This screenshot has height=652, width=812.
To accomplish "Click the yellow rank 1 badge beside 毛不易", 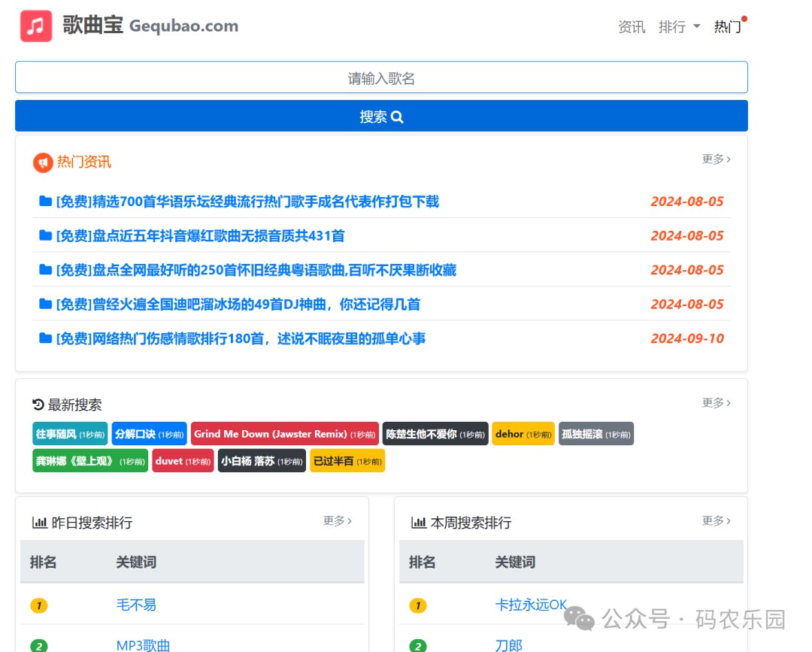I will (39, 605).
